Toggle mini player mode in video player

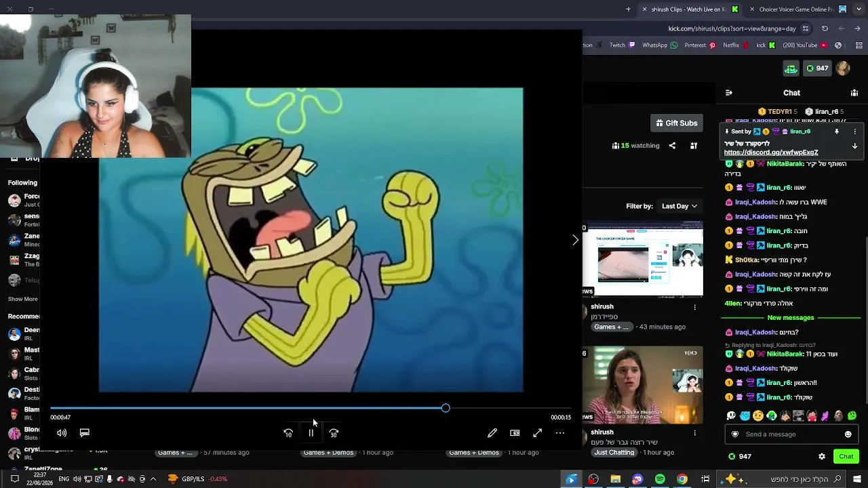[x=515, y=433]
